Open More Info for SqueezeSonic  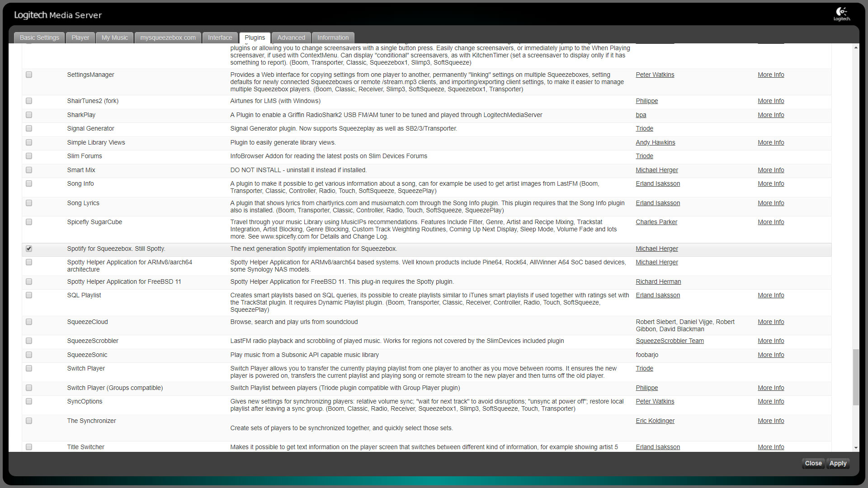coord(771,355)
